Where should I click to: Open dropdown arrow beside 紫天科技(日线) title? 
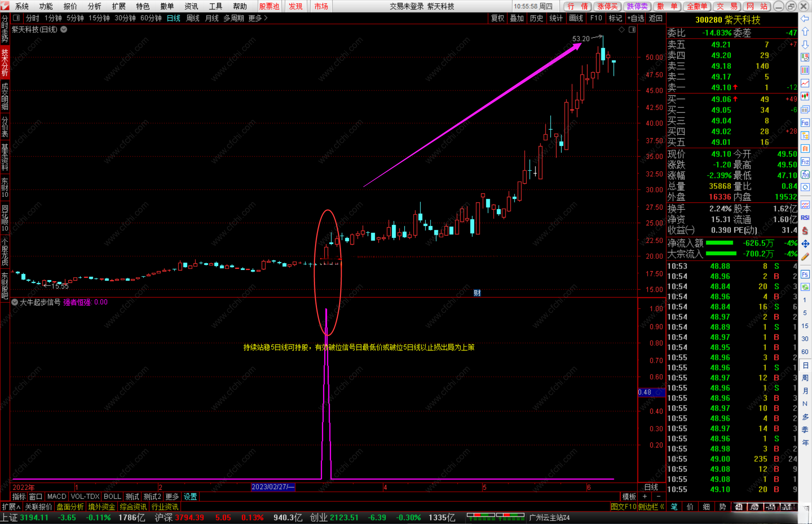[64, 30]
